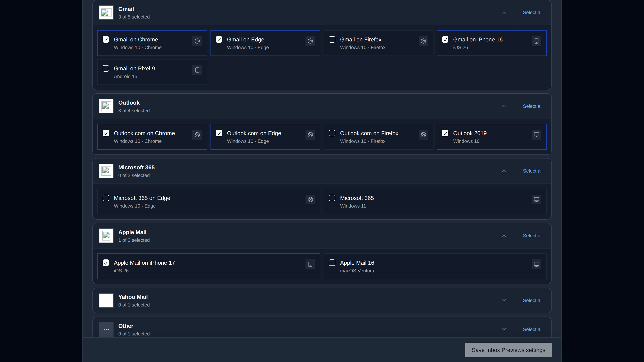Click the Outlook group title
Image resolution: width=644 pixels, height=362 pixels.
(129, 103)
